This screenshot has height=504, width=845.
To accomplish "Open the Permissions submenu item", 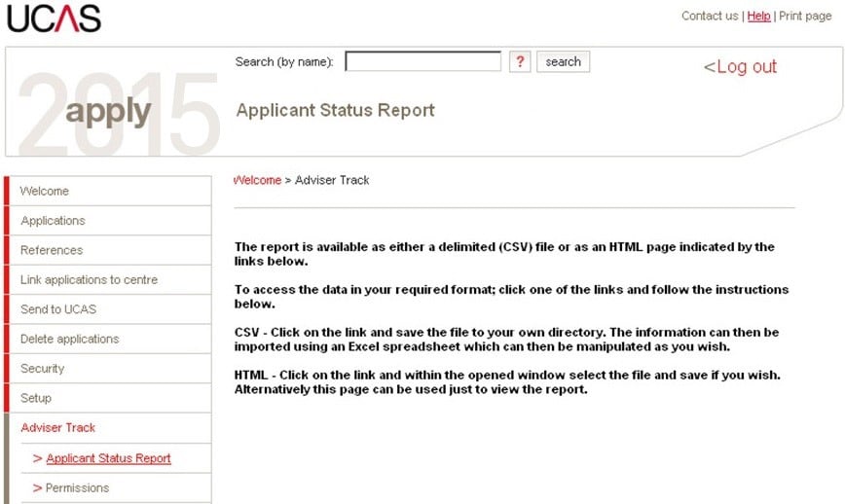I will tap(77, 487).
